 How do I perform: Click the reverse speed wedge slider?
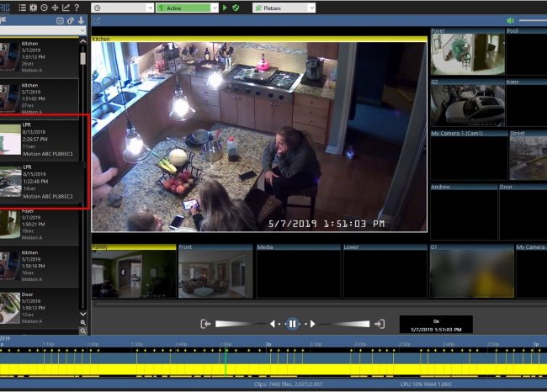click(241, 324)
